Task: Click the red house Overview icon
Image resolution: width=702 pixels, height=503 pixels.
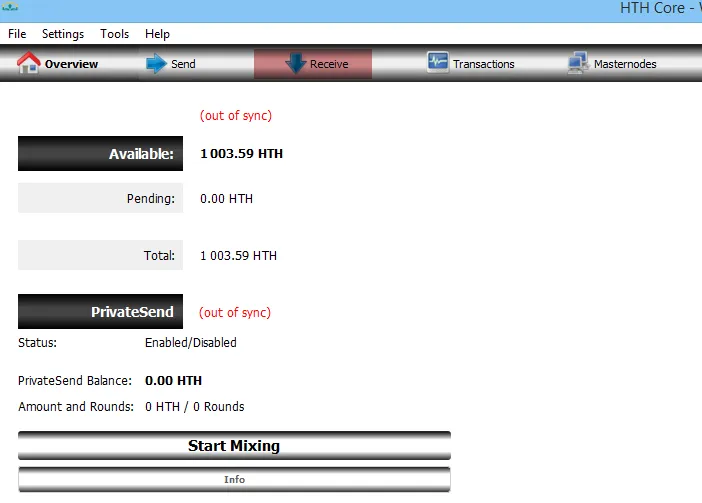Action: tap(29, 63)
